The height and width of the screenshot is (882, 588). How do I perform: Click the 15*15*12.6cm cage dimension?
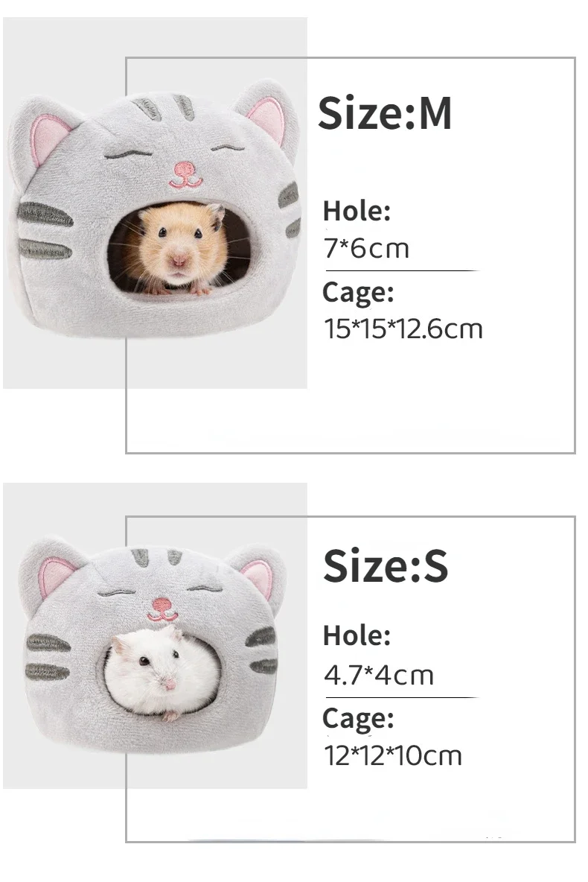point(403,329)
